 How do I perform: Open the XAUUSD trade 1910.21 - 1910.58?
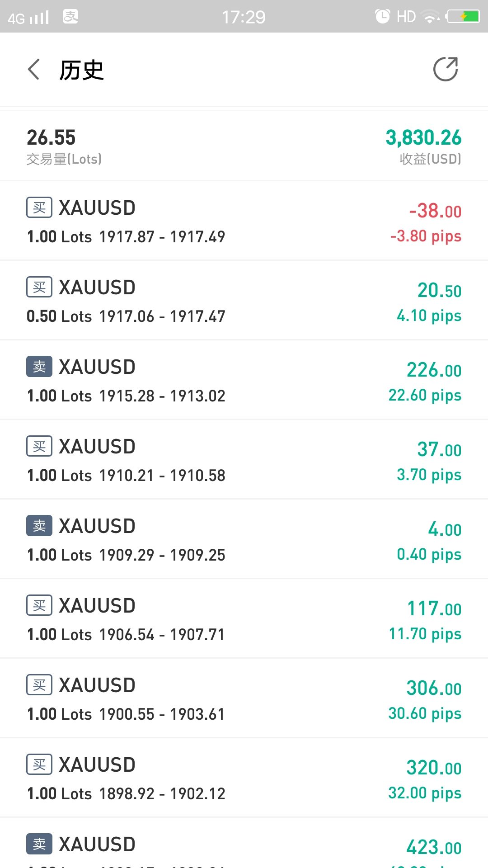[x=244, y=459]
